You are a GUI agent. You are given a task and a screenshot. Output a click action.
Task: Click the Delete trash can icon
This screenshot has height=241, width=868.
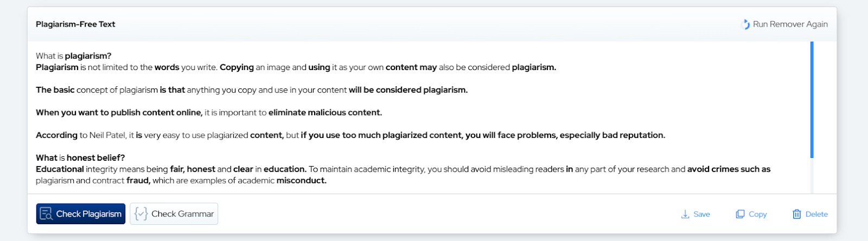[x=796, y=214]
